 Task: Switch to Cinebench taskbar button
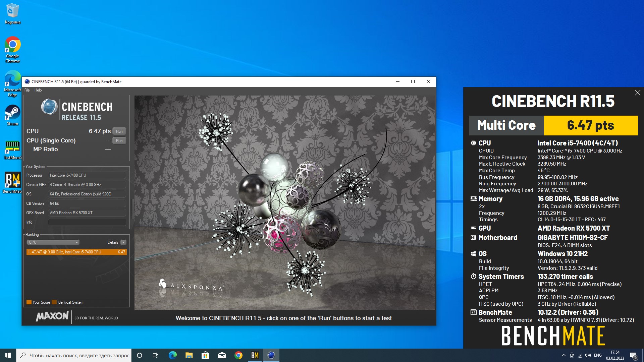point(271,355)
